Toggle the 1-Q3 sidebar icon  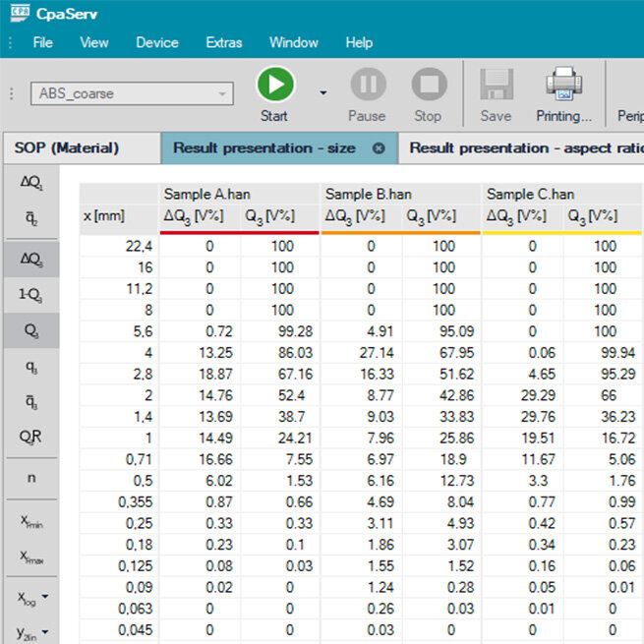pos(31,295)
